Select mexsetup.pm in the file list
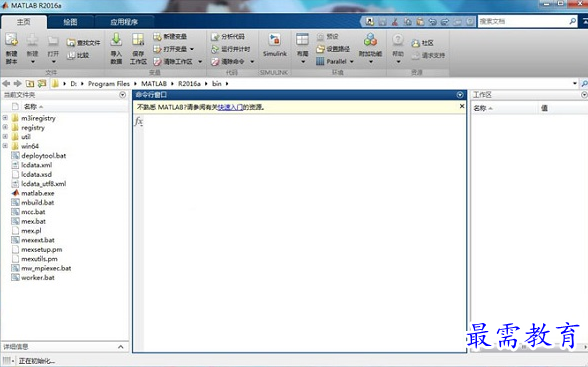 click(x=42, y=249)
